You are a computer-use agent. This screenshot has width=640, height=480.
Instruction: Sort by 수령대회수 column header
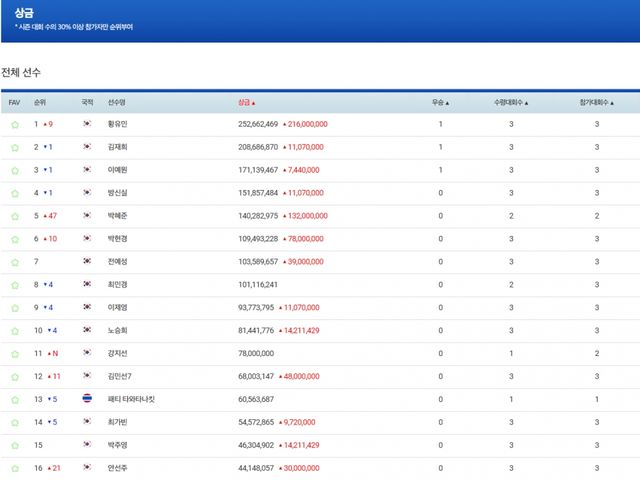pyautogui.click(x=511, y=102)
